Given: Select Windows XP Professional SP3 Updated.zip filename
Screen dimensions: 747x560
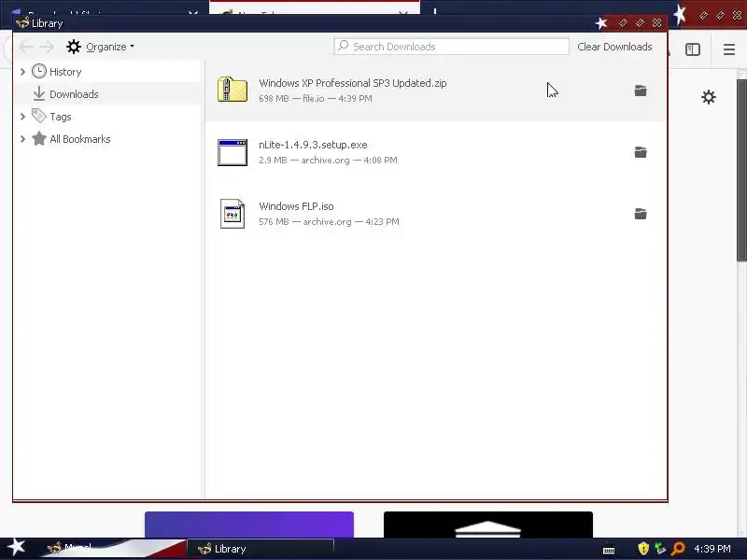Looking at the screenshot, I should [353, 83].
